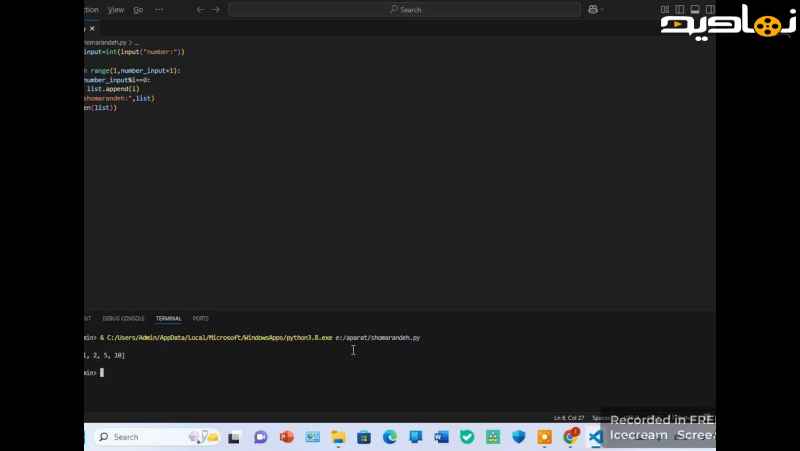Close the open editor tab
The height and width of the screenshot is (451, 800).
coord(92,29)
